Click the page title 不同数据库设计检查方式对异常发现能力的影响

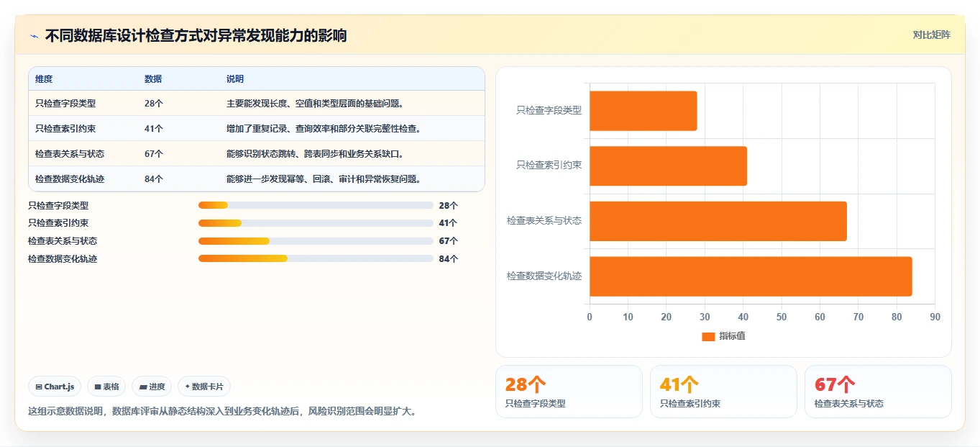pyautogui.click(x=196, y=36)
